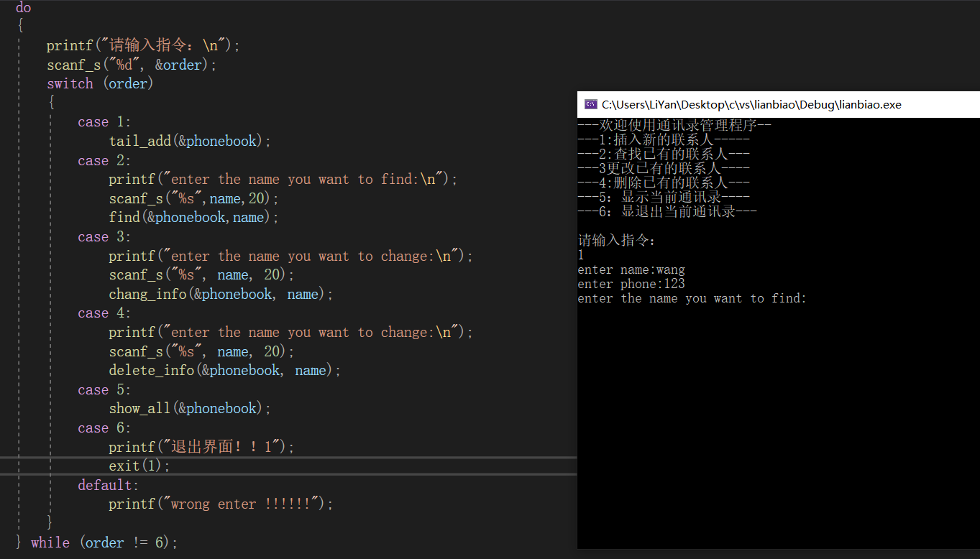Click the printf 'want to find' code line
980x559 pixels.
coord(283,179)
